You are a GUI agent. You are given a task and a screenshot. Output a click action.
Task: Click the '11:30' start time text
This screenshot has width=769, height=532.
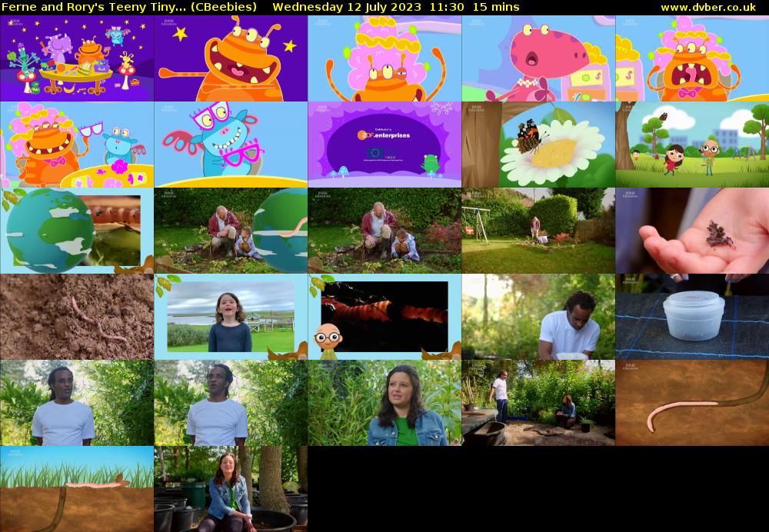pyautogui.click(x=446, y=7)
